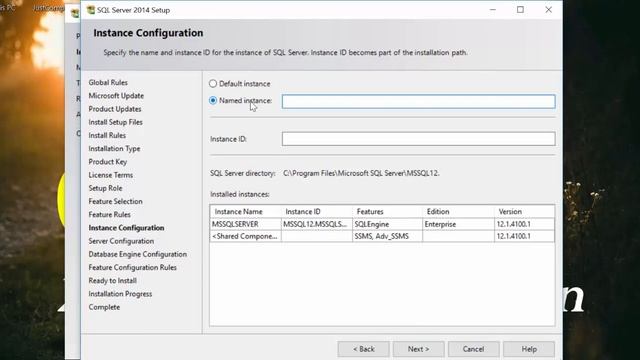Click the Named instance text field

click(x=418, y=101)
